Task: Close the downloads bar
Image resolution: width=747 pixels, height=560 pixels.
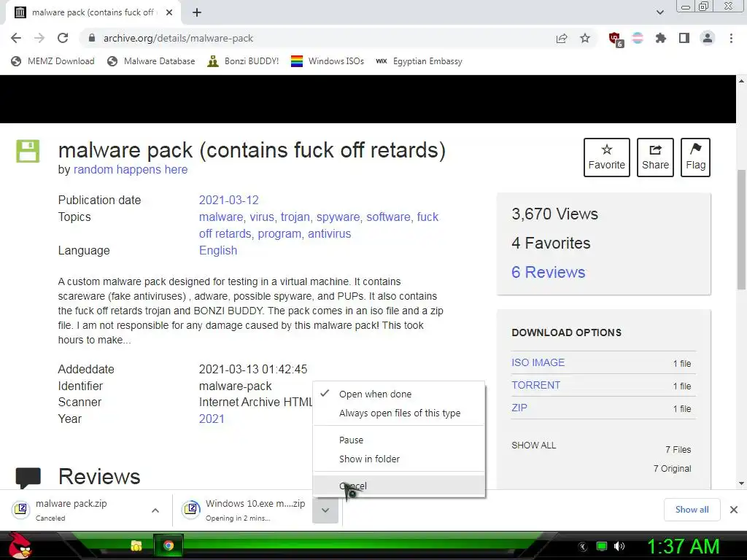Action: [734, 510]
